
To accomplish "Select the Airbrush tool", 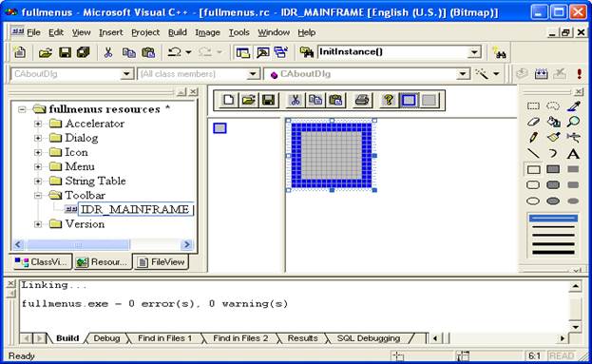I will pyautogui.click(x=573, y=137).
